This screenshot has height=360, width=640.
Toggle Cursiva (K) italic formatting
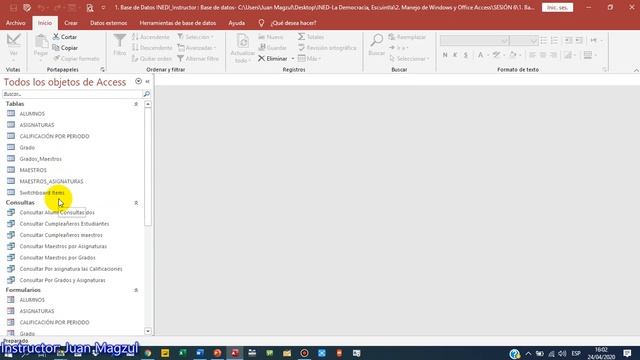point(455,55)
